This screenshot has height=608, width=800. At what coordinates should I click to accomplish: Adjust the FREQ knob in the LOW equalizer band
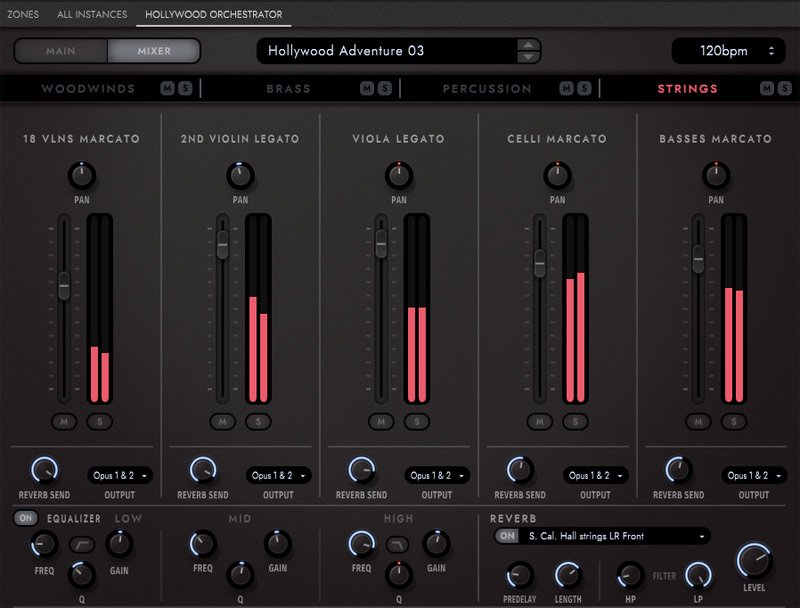(43, 546)
